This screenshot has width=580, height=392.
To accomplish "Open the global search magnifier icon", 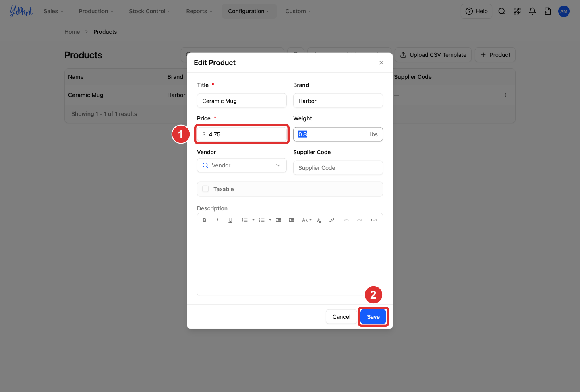I will (x=502, y=11).
